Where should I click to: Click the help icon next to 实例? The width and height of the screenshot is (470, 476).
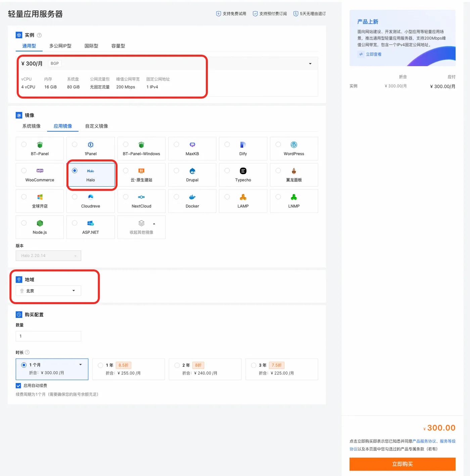coord(39,35)
